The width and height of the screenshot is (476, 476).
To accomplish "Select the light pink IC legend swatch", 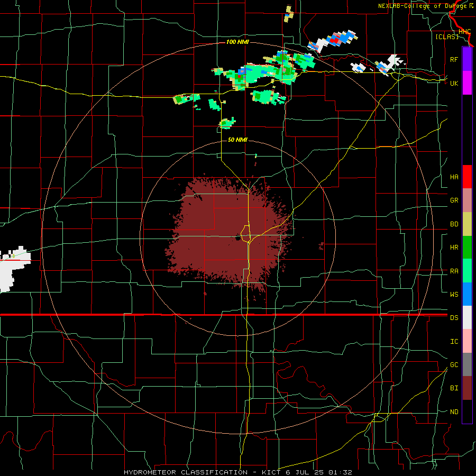I will (467, 341).
